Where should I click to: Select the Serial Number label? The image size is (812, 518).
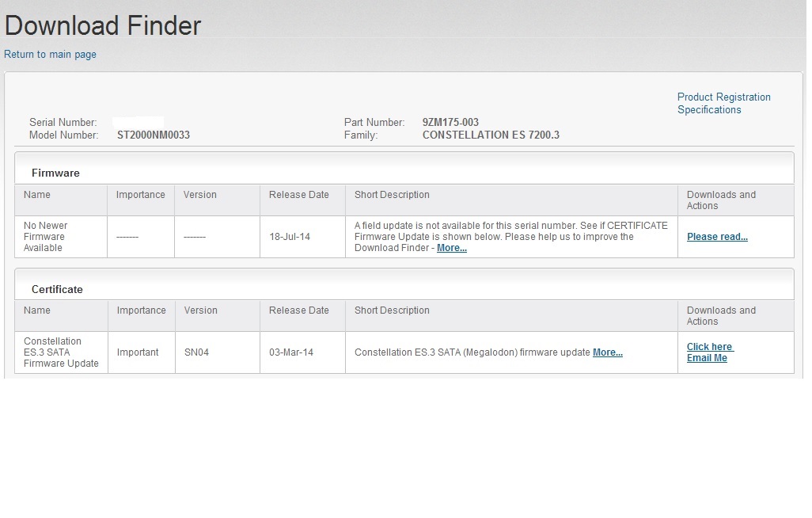[x=63, y=122]
